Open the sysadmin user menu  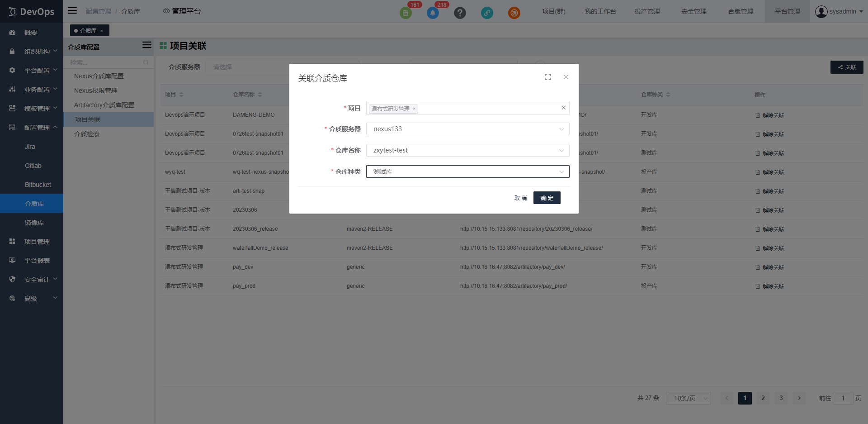click(x=839, y=11)
